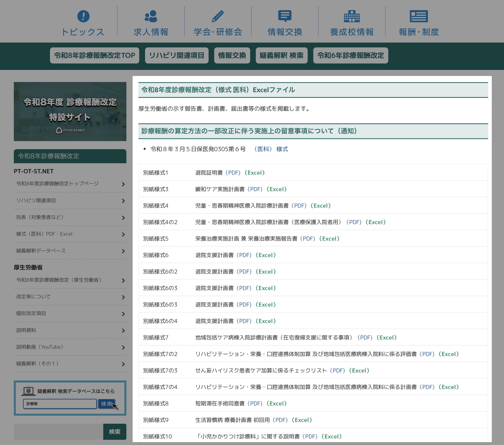Screen dimensions: 504x445
Task: Open the PDF link for 緩和ケア実施計画書
Action: [255, 189]
